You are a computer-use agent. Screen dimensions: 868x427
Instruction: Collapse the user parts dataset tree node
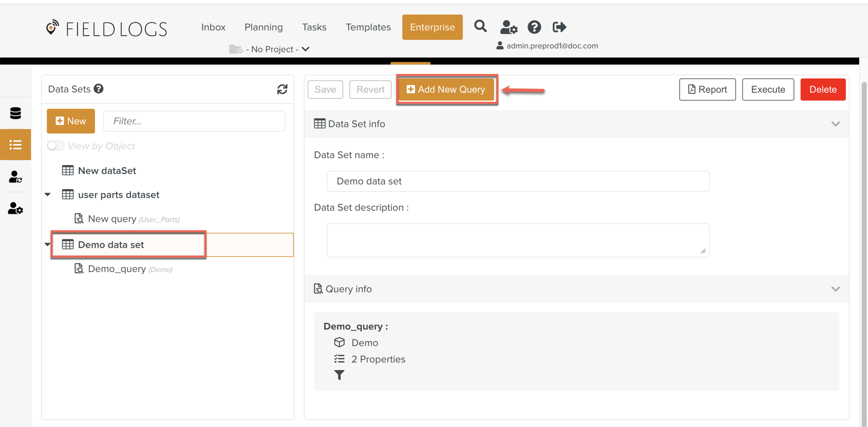(x=48, y=195)
